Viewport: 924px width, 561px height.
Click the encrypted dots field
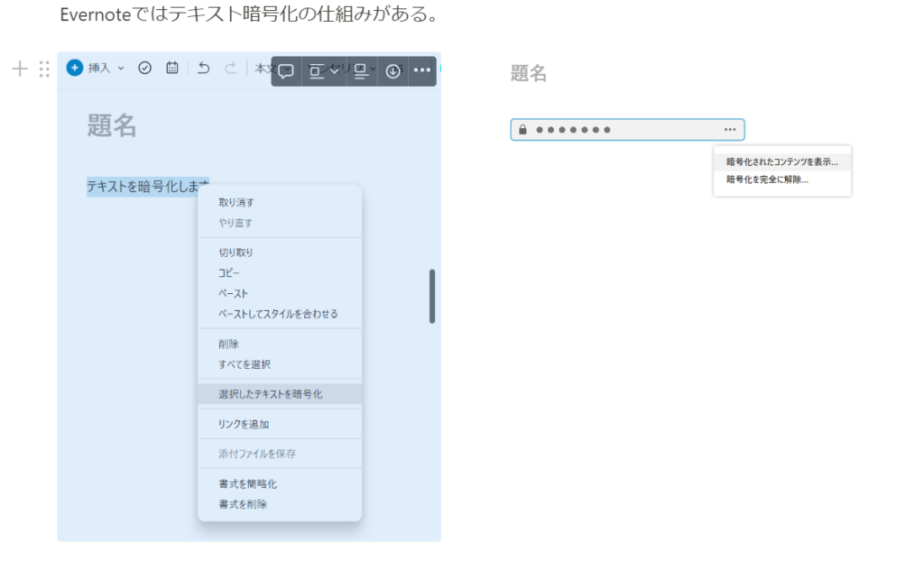(627, 130)
